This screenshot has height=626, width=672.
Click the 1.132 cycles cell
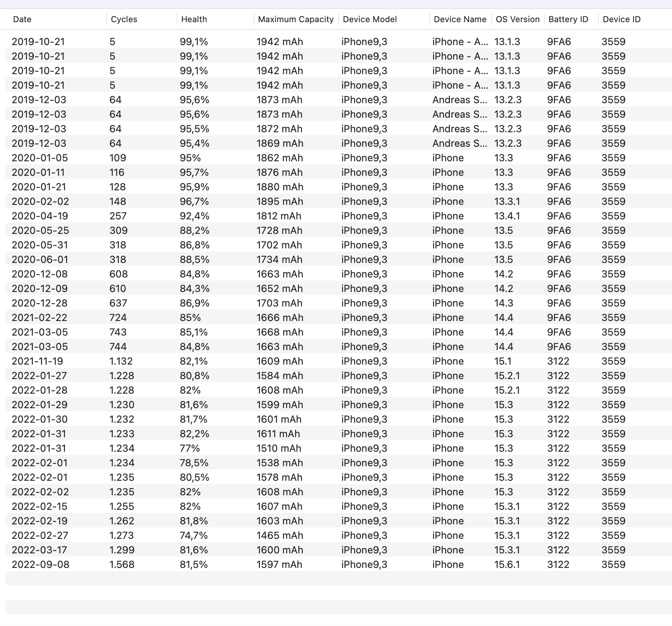coord(121,361)
